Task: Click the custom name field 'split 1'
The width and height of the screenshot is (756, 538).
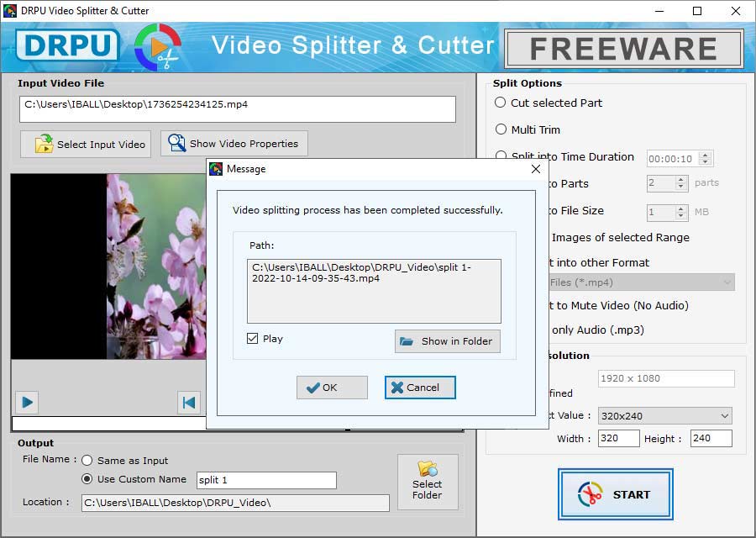Action: (x=266, y=480)
